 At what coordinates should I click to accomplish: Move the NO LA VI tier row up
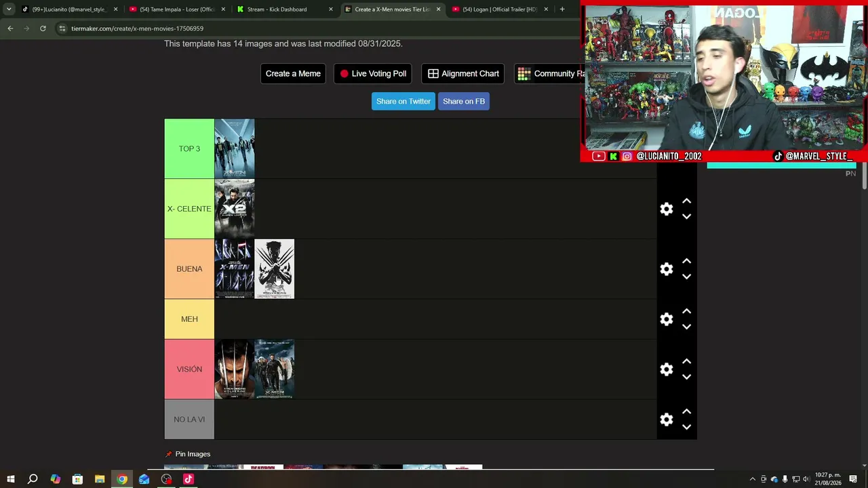pos(686,412)
